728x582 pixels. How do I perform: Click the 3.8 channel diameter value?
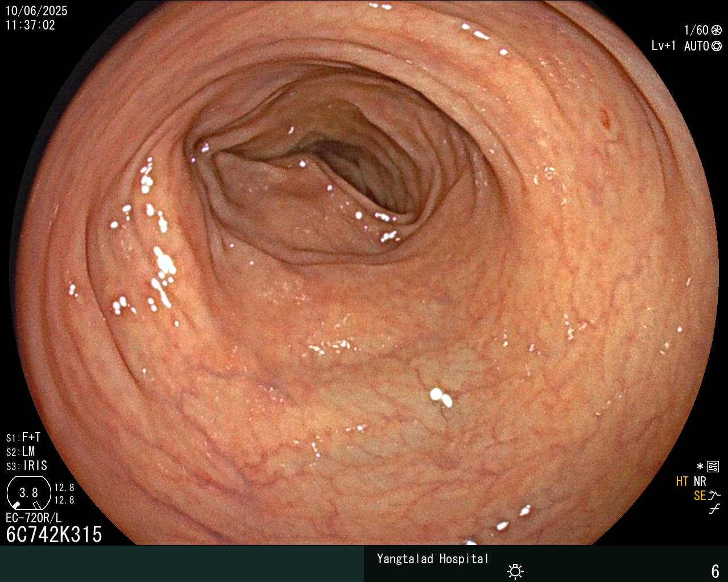click(x=28, y=492)
